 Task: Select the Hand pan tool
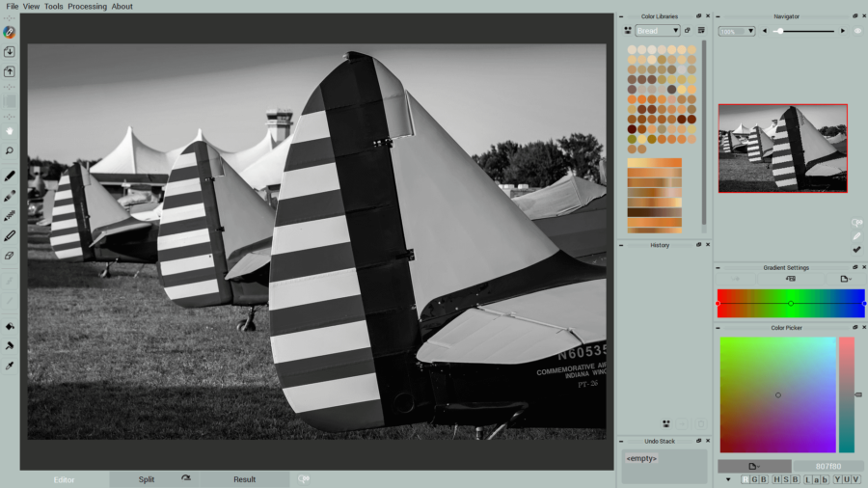click(x=10, y=131)
